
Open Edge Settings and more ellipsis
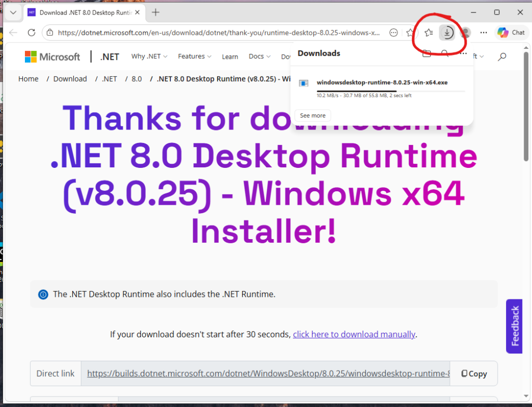tap(484, 33)
